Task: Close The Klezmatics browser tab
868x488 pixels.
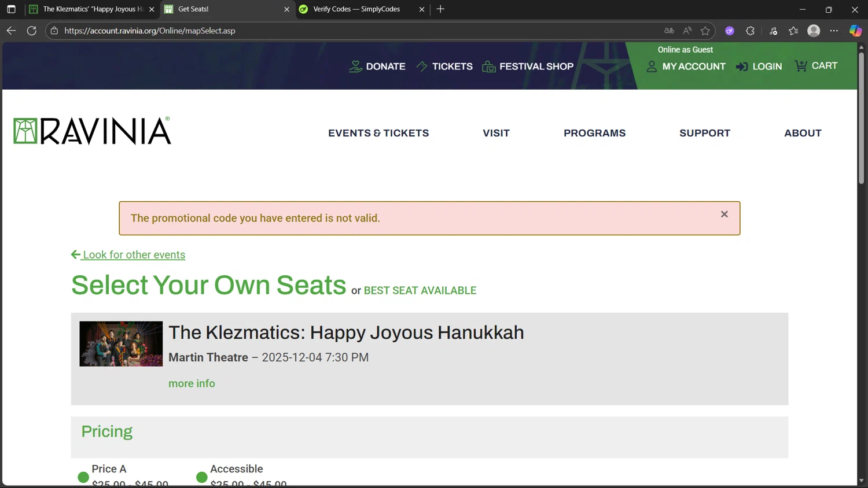Action: coord(152,9)
